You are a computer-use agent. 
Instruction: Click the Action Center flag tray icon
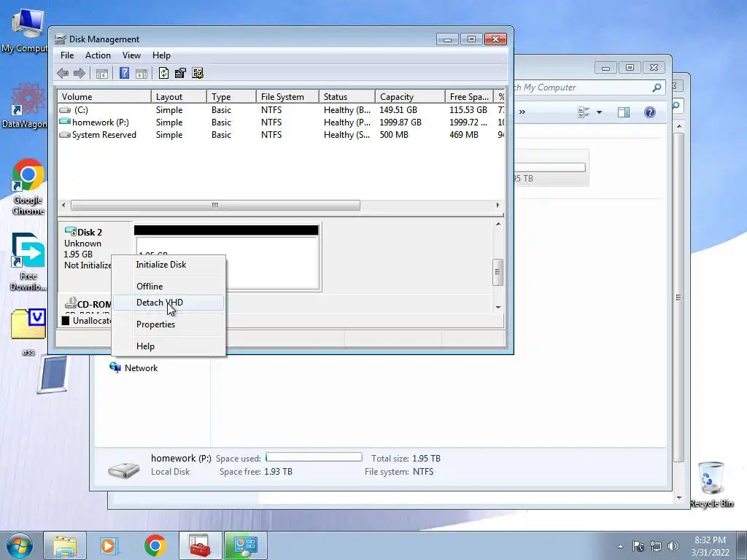tap(638, 546)
